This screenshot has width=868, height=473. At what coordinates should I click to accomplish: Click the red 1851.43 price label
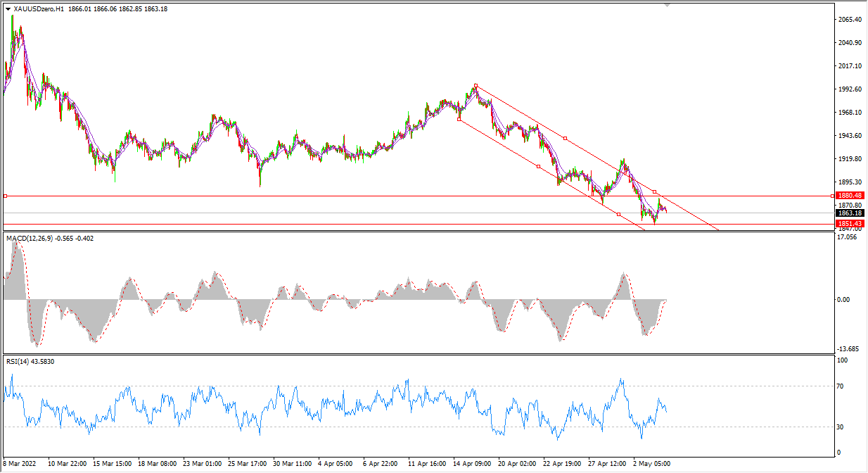[850, 224]
